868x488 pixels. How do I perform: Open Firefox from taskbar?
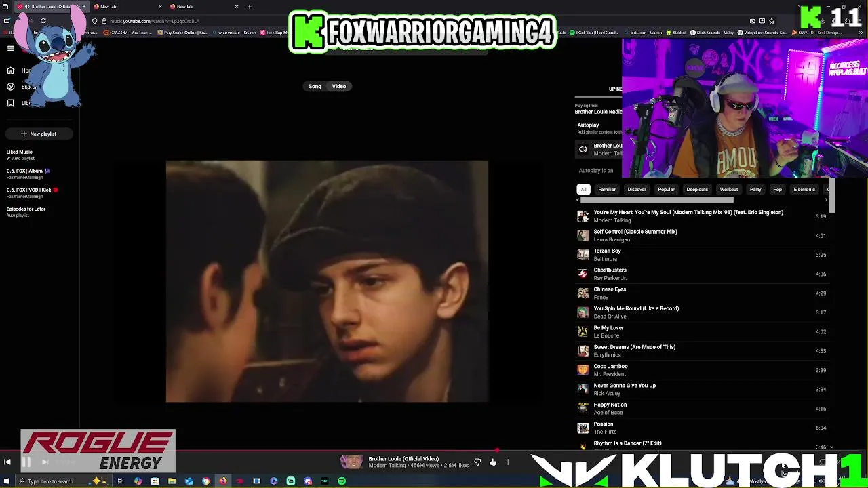pyautogui.click(x=222, y=481)
